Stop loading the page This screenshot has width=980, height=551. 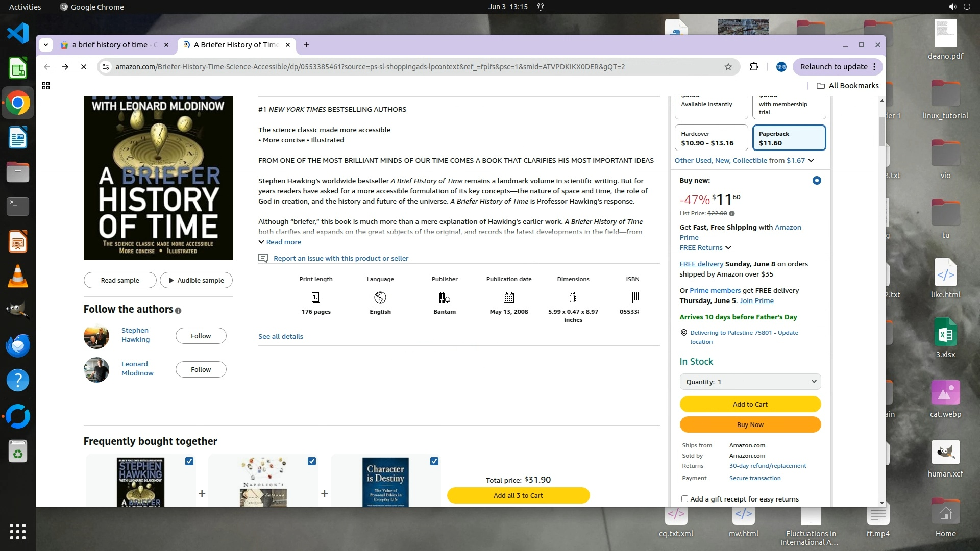[x=84, y=67]
